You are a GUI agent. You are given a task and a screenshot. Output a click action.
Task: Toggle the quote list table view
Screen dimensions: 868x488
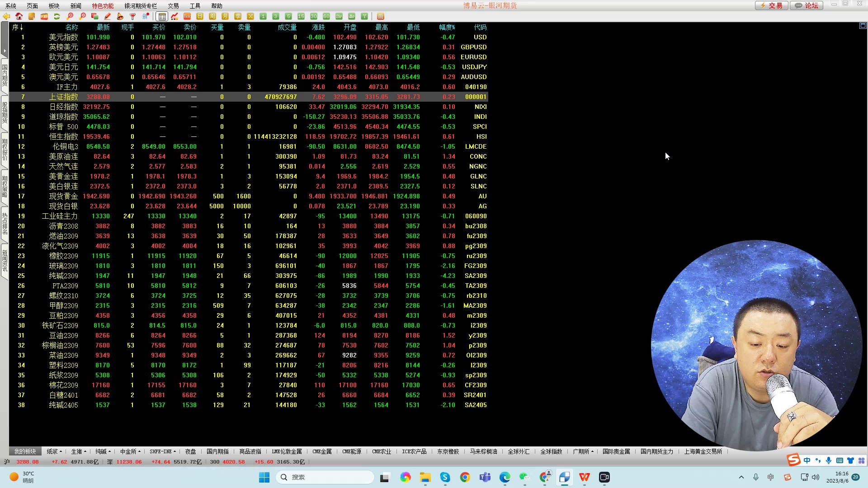pos(162,16)
